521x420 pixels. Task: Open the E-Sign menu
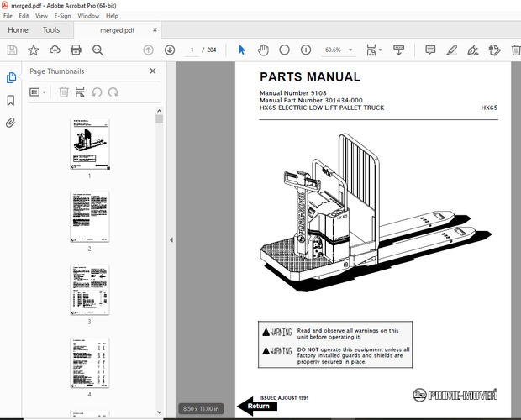click(62, 16)
